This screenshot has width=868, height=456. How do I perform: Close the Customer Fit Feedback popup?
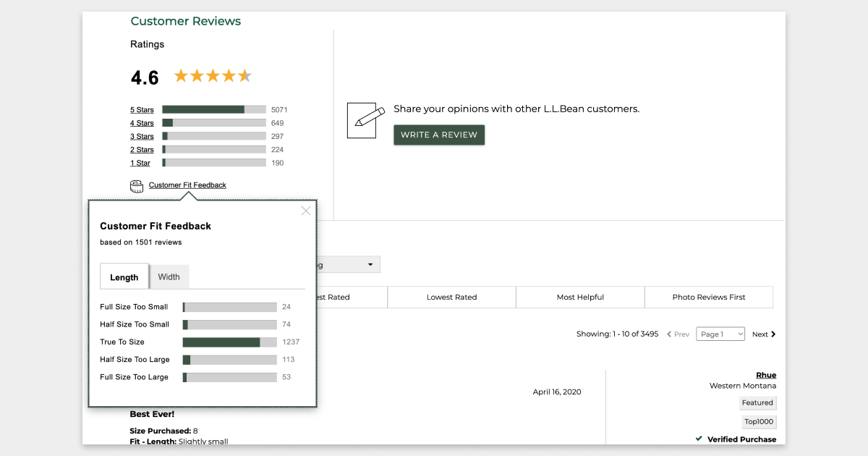click(x=306, y=211)
